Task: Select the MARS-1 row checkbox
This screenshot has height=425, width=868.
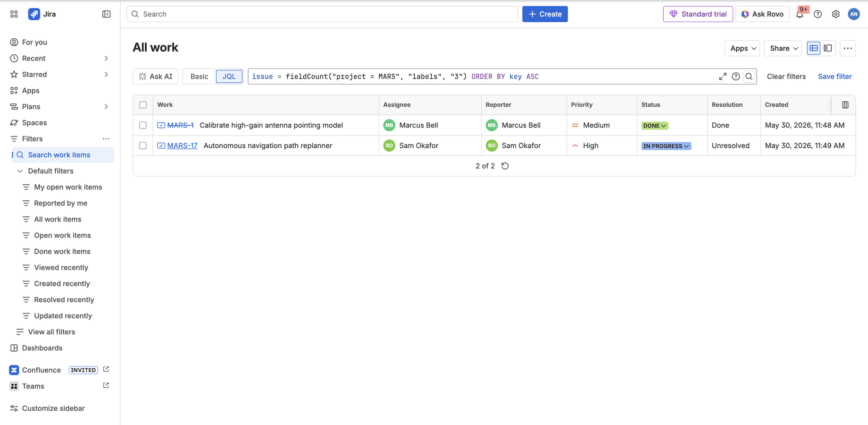Action: point(143,125)
